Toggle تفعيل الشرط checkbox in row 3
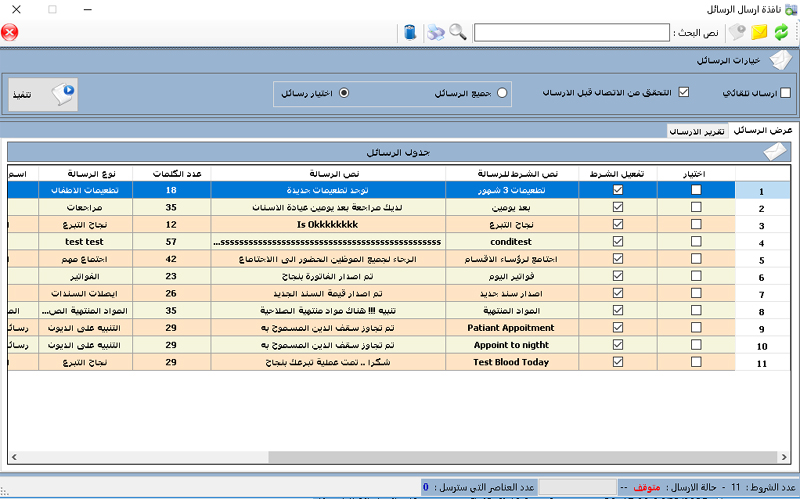The width and height of the screenshot is (800, 499). tap(618, 224)
